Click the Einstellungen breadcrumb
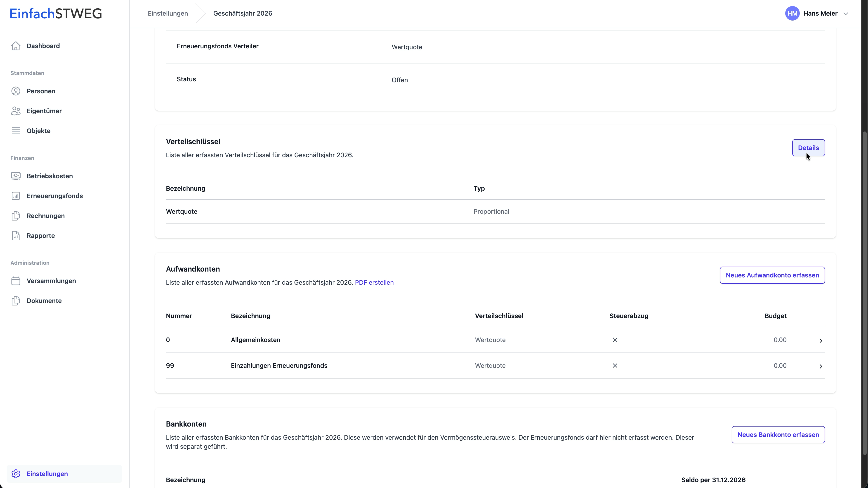The image size is (868, 488). [168, 14]
